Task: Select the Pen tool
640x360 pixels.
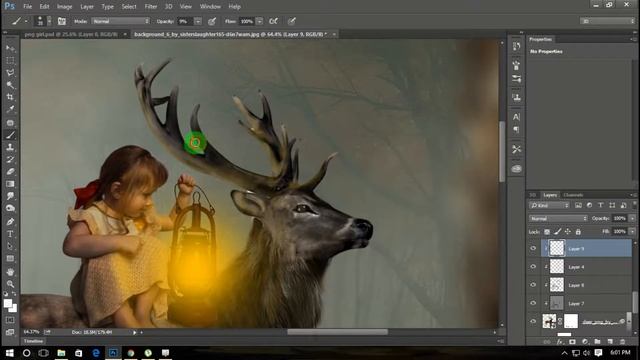Action: 10,222
